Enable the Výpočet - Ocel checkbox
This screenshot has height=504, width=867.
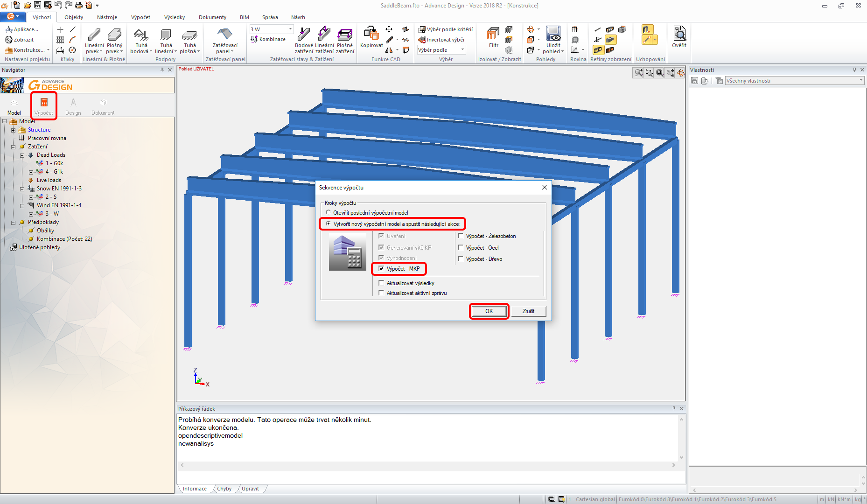[461, 247]
